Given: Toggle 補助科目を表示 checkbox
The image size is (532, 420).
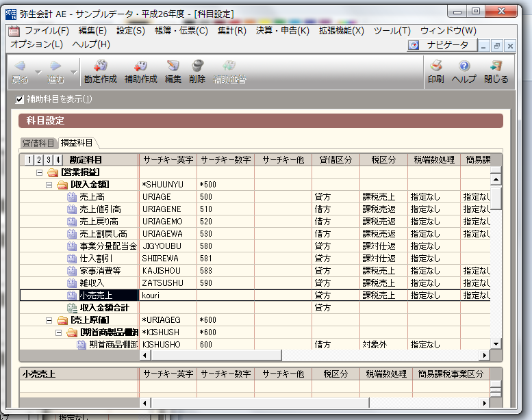Looking at the screenshot, I should [20, 100].
